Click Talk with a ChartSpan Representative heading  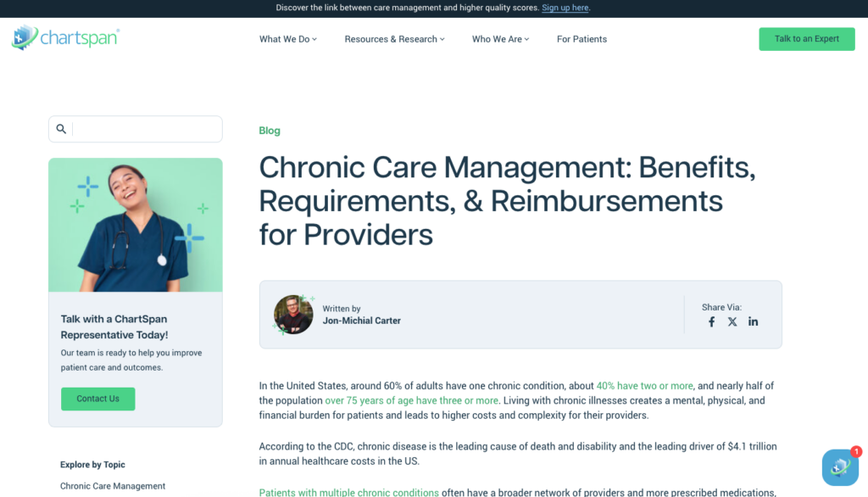114,327
